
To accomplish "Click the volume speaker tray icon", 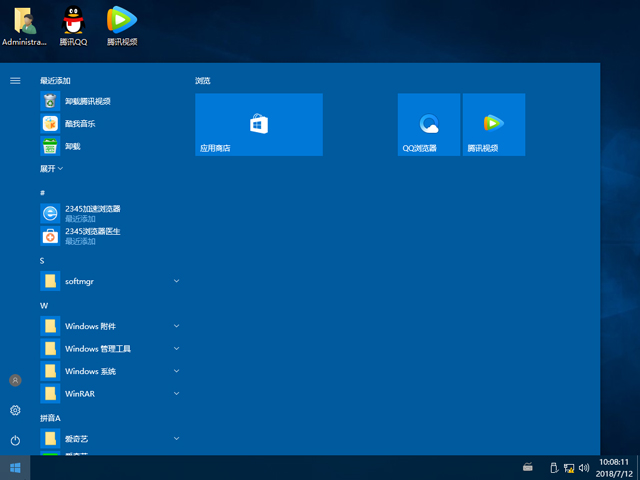I will tap(582, 467).
